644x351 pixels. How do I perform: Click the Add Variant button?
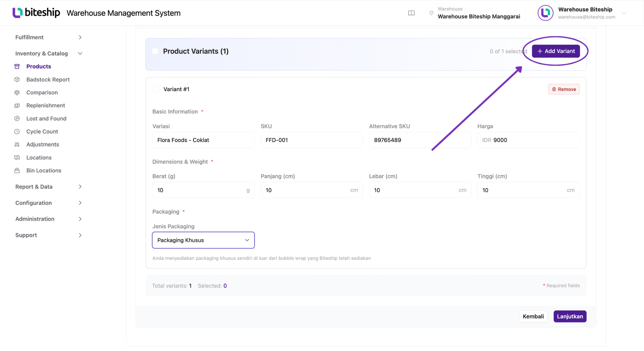click(x=556, y=51)
